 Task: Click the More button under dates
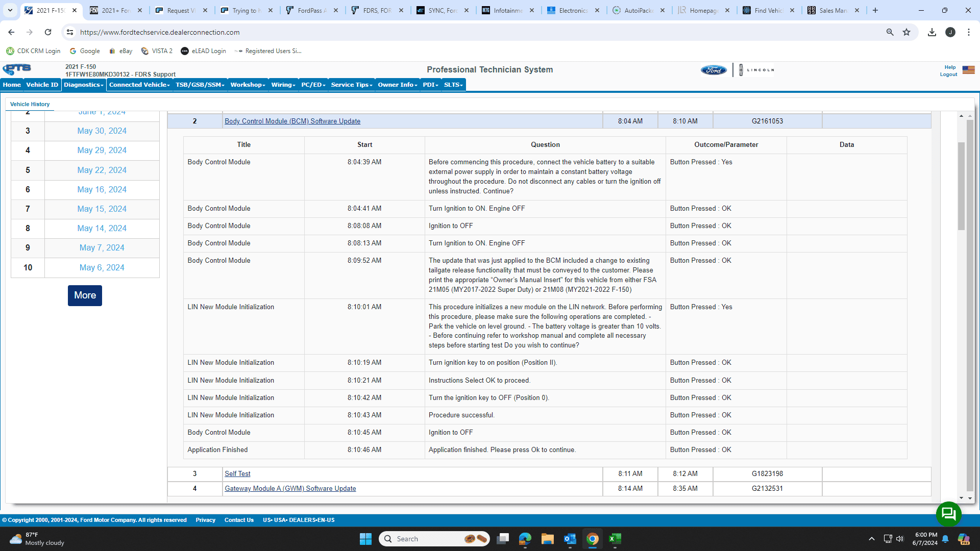point(85,295)
